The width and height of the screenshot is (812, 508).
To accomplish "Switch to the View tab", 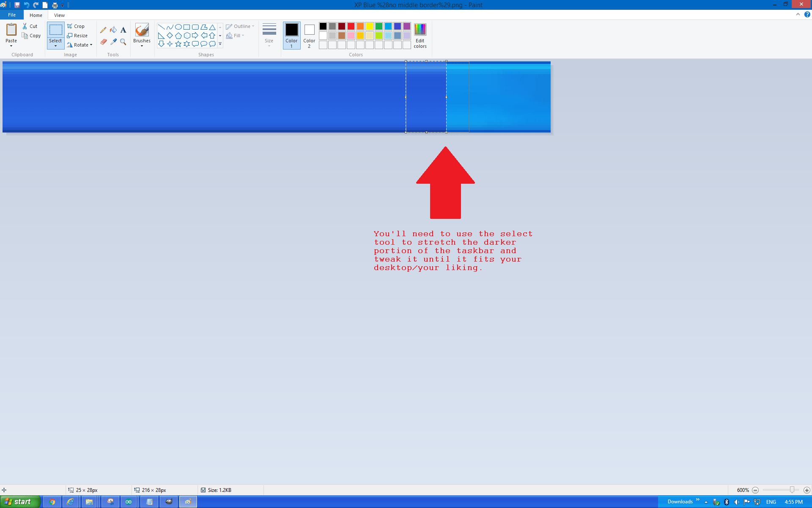I will (59, 15).
